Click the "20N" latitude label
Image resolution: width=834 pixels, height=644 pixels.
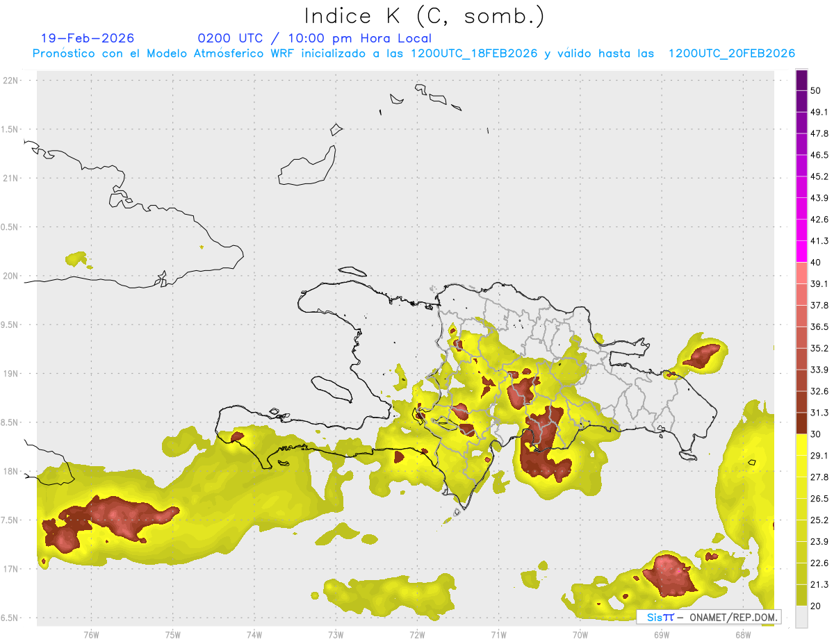point(12,276)
